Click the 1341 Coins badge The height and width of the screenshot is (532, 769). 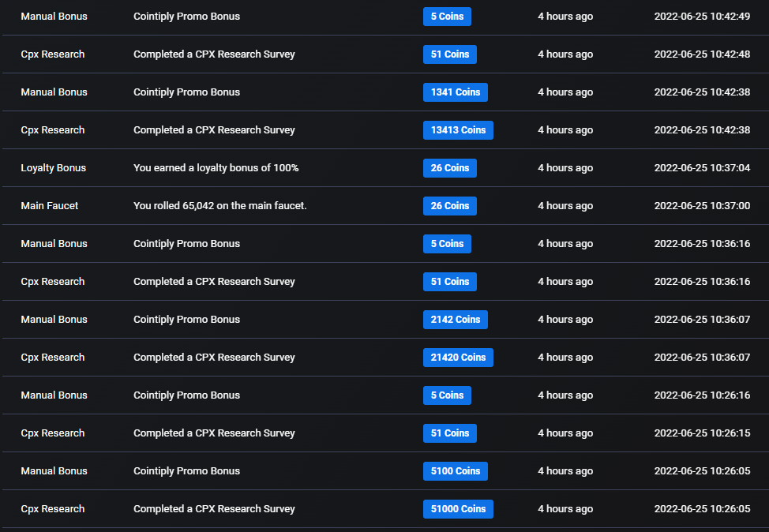(455, 92)
